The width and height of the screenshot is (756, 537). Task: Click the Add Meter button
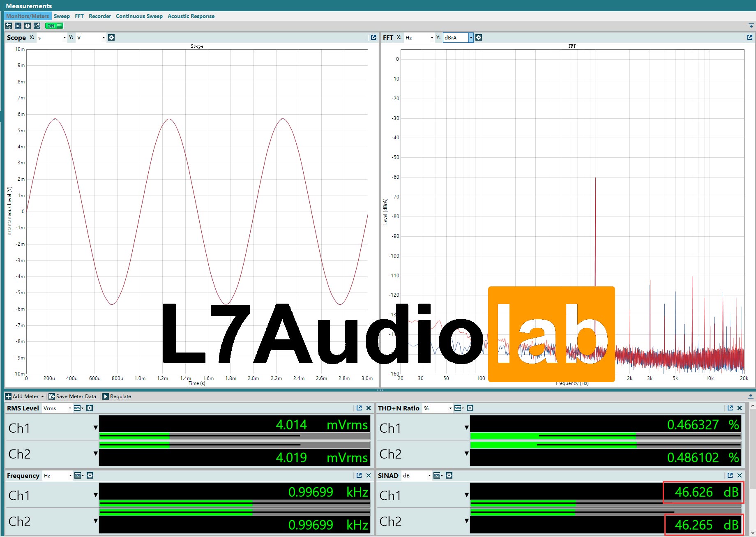[x=24, y=396]
